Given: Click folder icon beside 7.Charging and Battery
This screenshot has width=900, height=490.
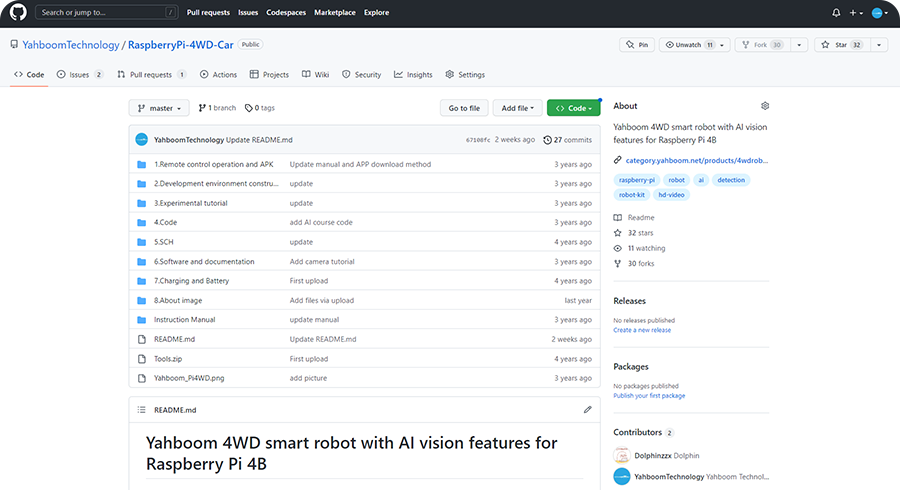Looking at the screenshot, I should click(142, 281).
